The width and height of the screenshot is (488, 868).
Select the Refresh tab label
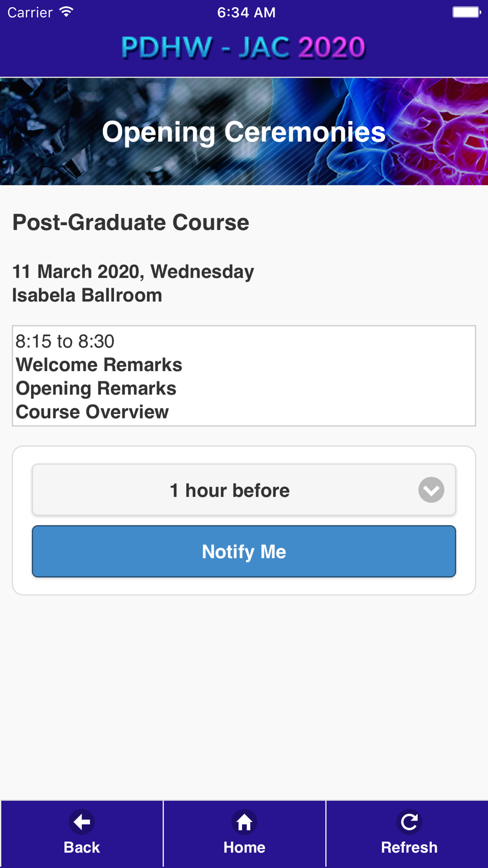click(409, 847)
